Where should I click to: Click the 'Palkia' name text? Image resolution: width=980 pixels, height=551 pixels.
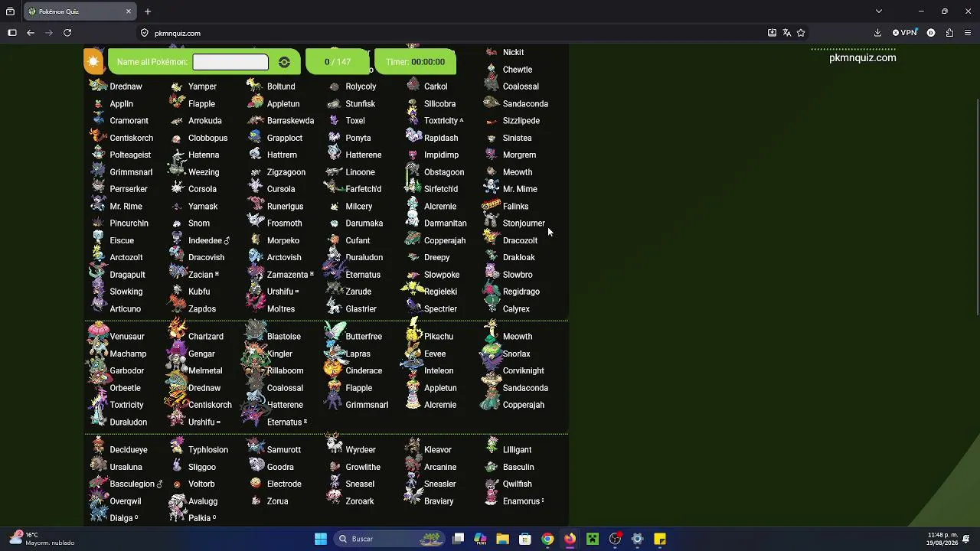coord(199,519)
